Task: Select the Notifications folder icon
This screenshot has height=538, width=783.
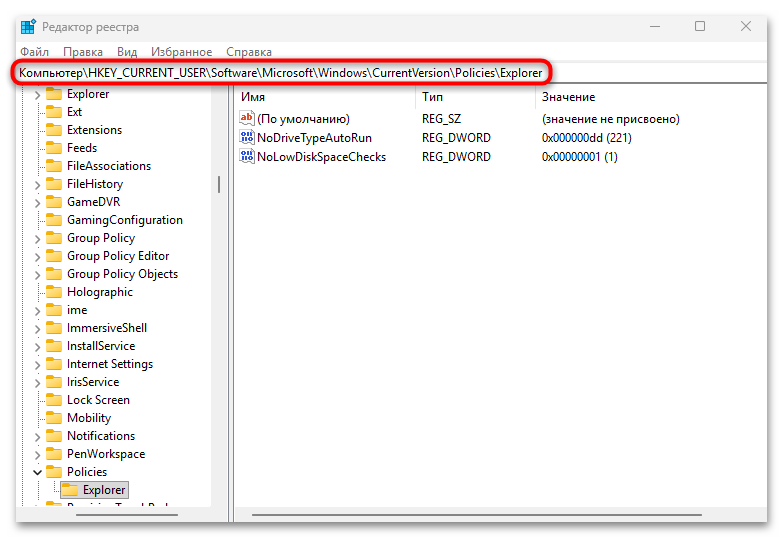Action: 54,436
